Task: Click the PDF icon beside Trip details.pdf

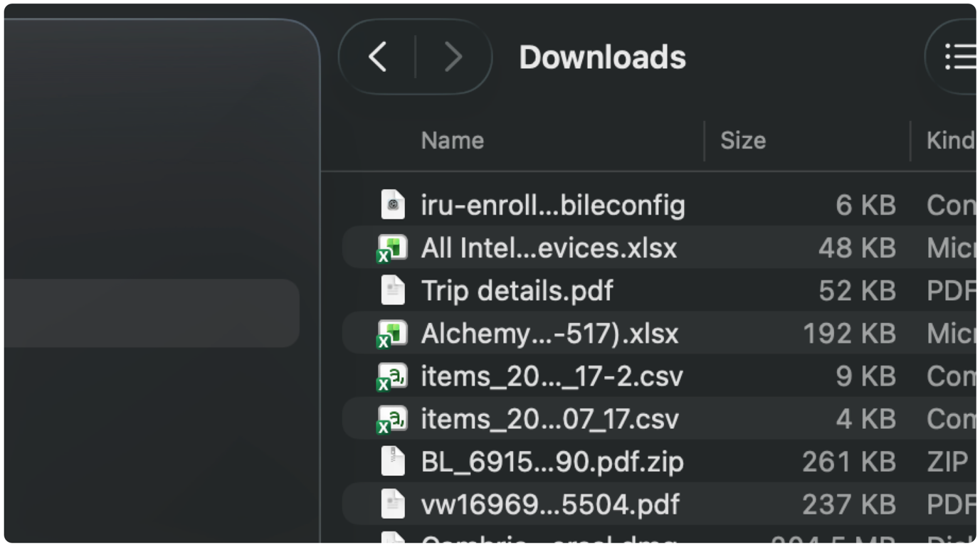Action: click(393, 291)
